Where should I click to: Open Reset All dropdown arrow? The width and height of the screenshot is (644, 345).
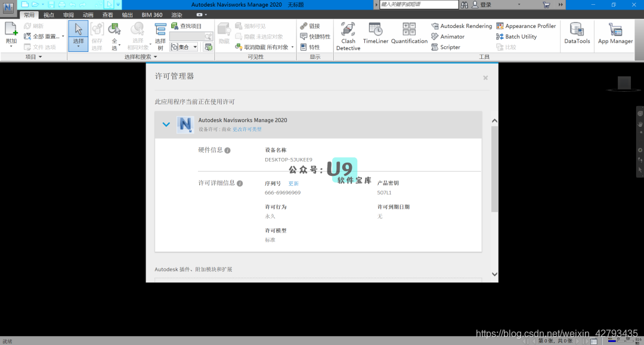63,36
